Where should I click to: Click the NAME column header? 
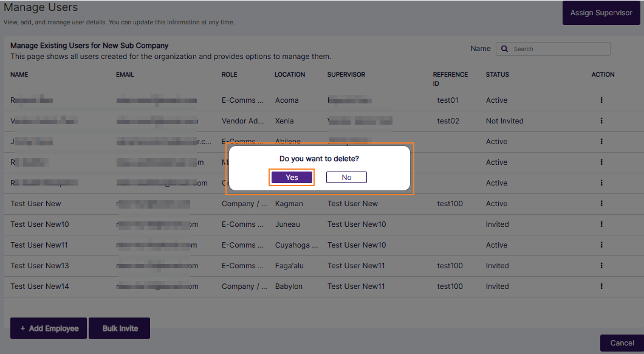19,74
